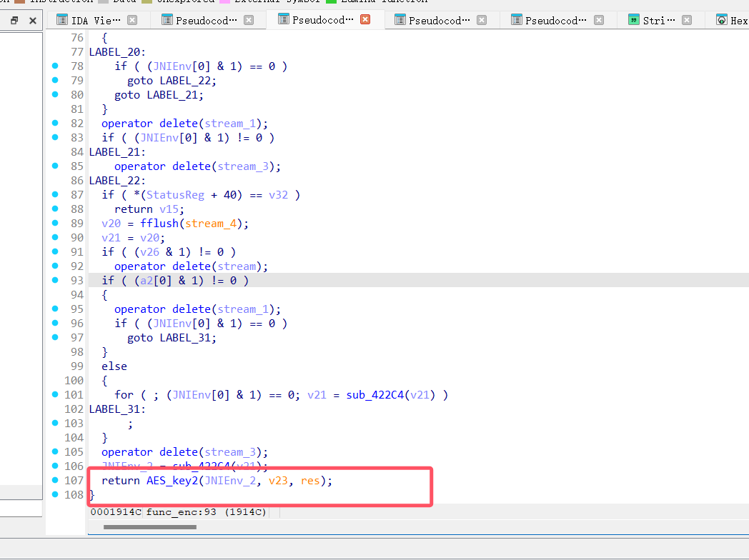Click label LABEL_20 on line 77
Screen dimensions: 749x560
(117, 52)
